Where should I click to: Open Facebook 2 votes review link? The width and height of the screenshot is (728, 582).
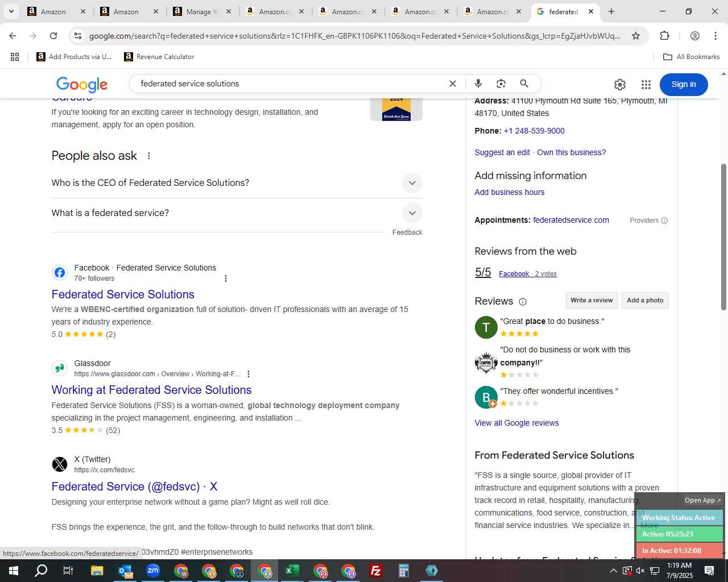point(528,274)
